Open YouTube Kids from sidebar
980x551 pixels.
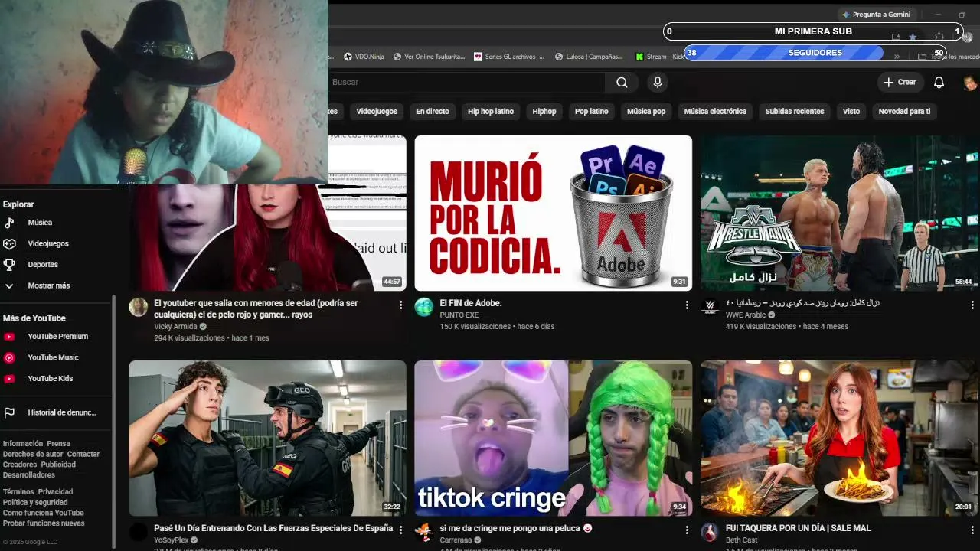tap(51, 378)
